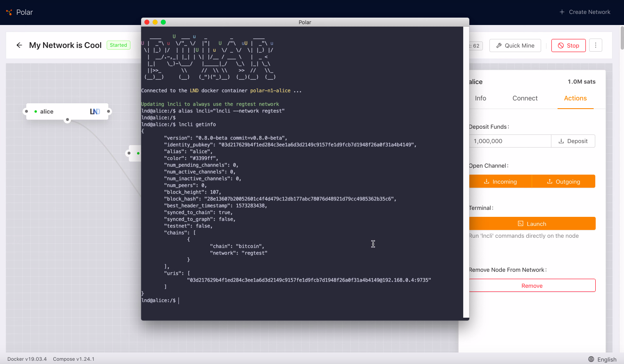Click the globe language icon

point(591,359)
